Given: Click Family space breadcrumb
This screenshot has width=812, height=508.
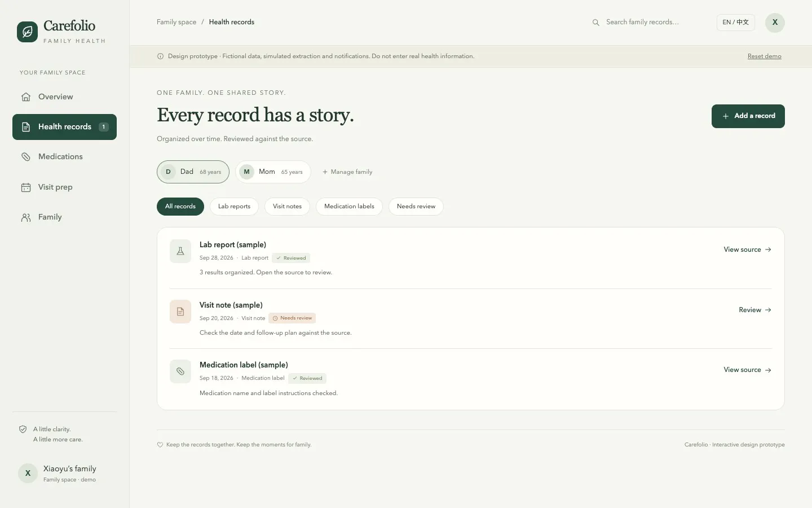Looking at the screenshot, I should (176, 23).
